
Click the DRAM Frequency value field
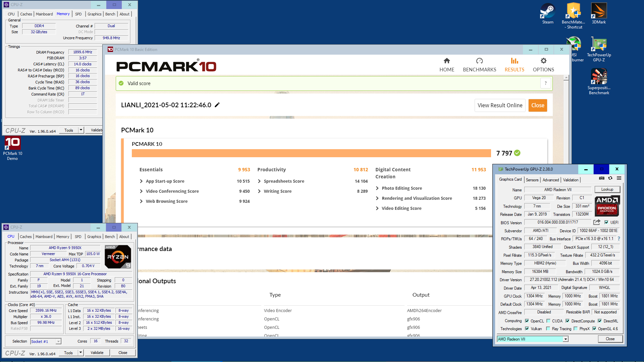click(x=83, y=52)
